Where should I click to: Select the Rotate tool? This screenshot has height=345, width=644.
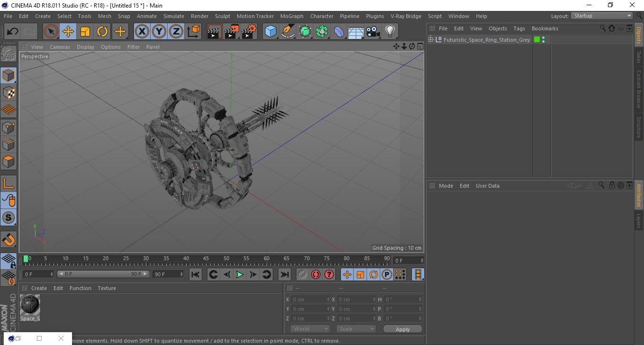[x=102, y=32]
